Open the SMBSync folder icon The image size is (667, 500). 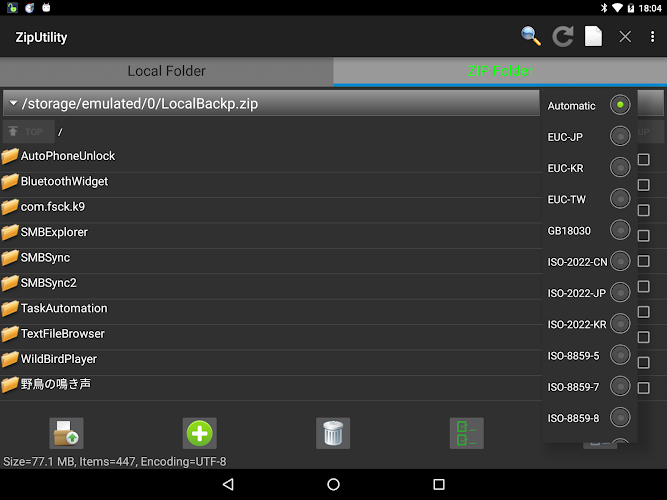click(10, 258)
